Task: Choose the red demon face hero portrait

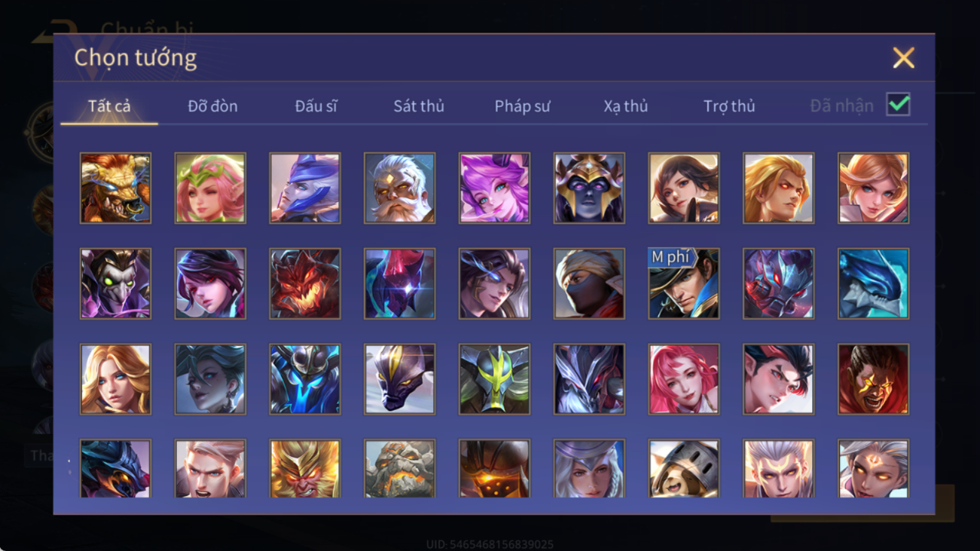Action: point(305,283)
